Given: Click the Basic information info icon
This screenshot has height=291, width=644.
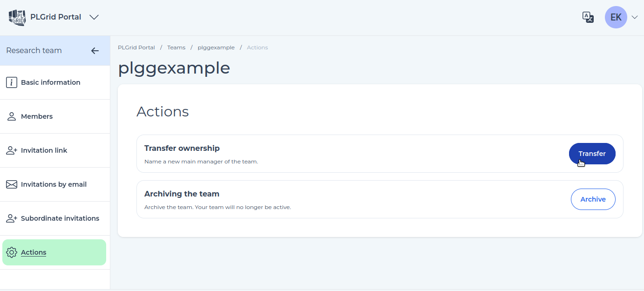Looking at the screenshot, I should pos(12,82).
